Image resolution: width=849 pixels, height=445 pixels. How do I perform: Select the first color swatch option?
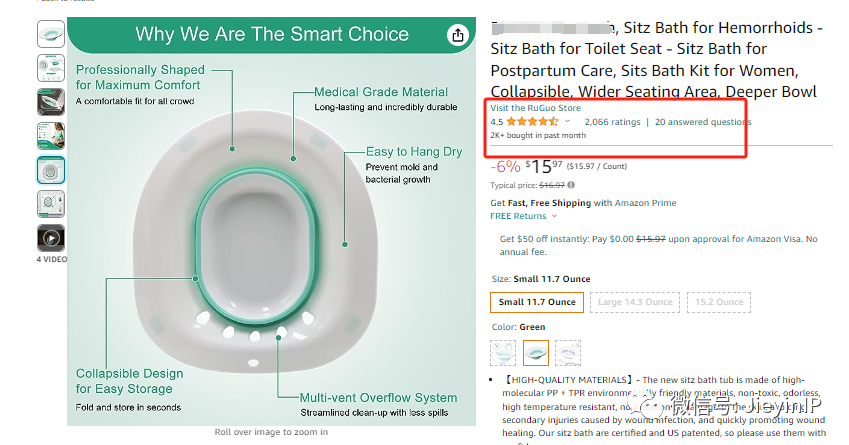[504, 353]
